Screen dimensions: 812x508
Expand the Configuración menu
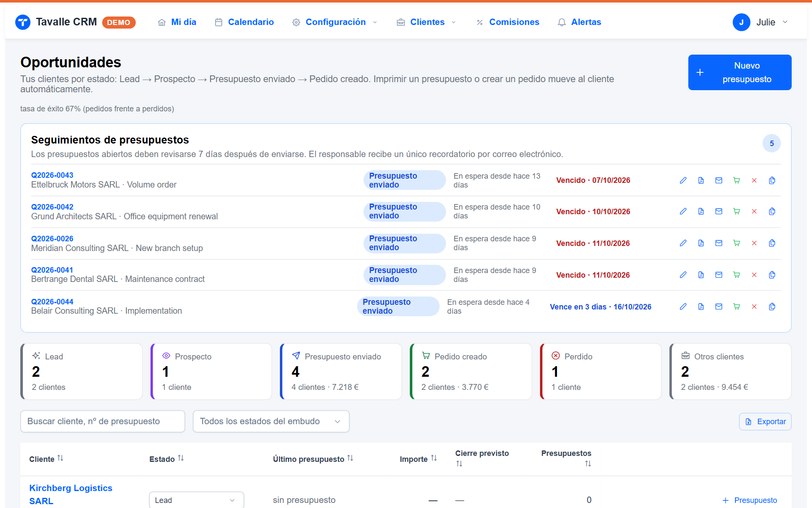[x=335, y=22]
